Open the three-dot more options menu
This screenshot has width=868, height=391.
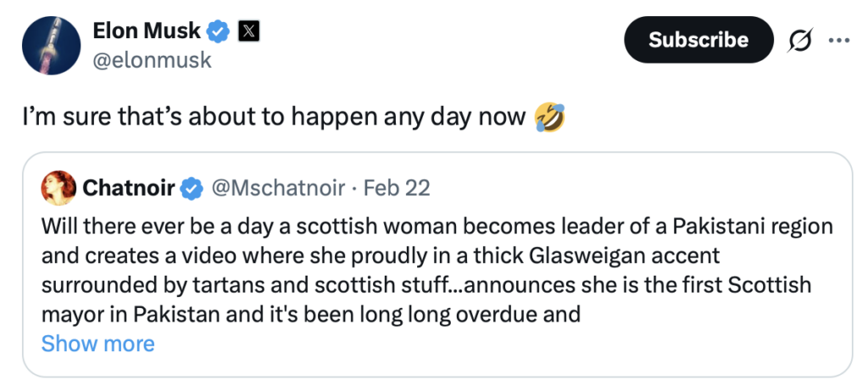click(x=837, y=40)
